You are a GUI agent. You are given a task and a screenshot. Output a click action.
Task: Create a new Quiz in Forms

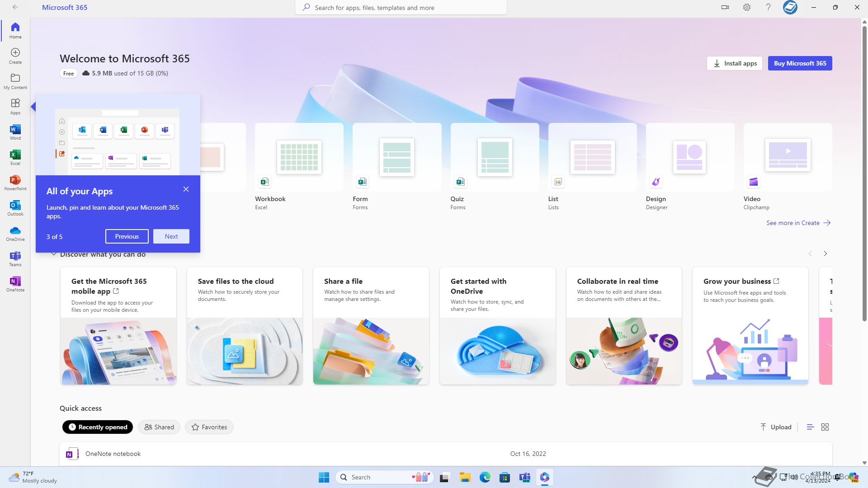point(495,167)
